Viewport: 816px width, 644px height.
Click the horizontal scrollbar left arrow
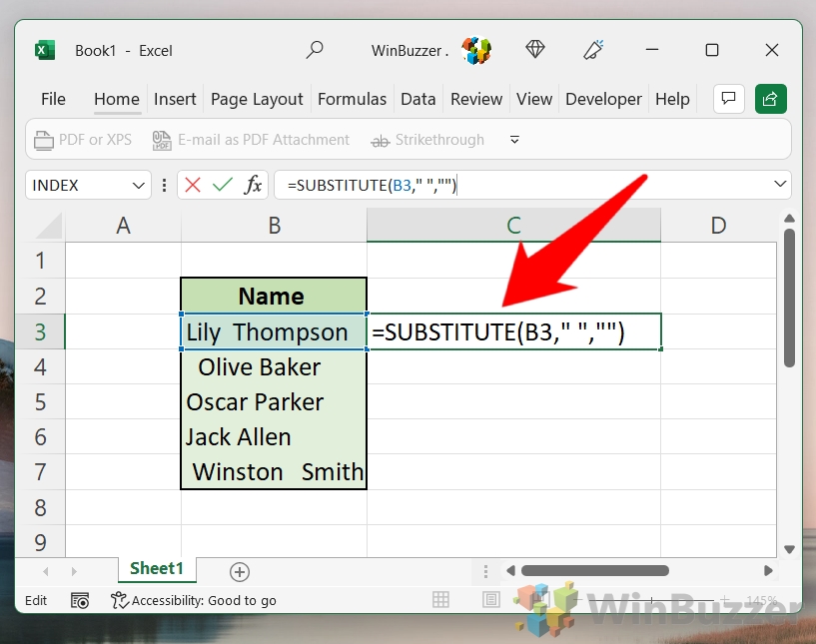pos(510,571)
